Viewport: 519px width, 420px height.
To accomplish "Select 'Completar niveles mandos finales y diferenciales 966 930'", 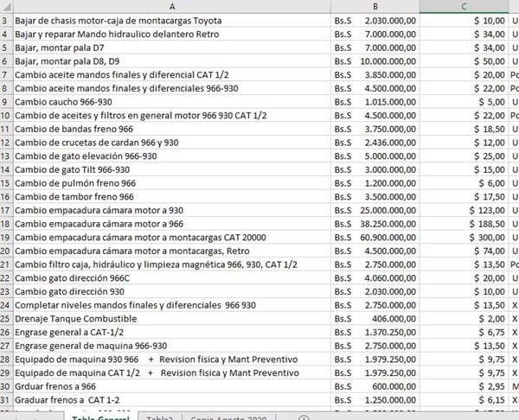I will (172, 305).
